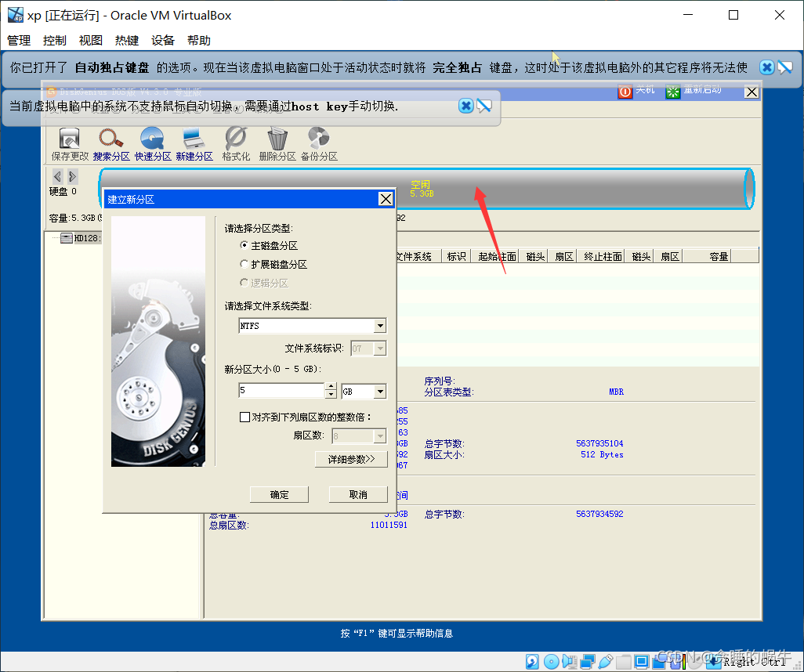Click the shared folders status icon
804x672 pixels.
click(x=623, y=661)
